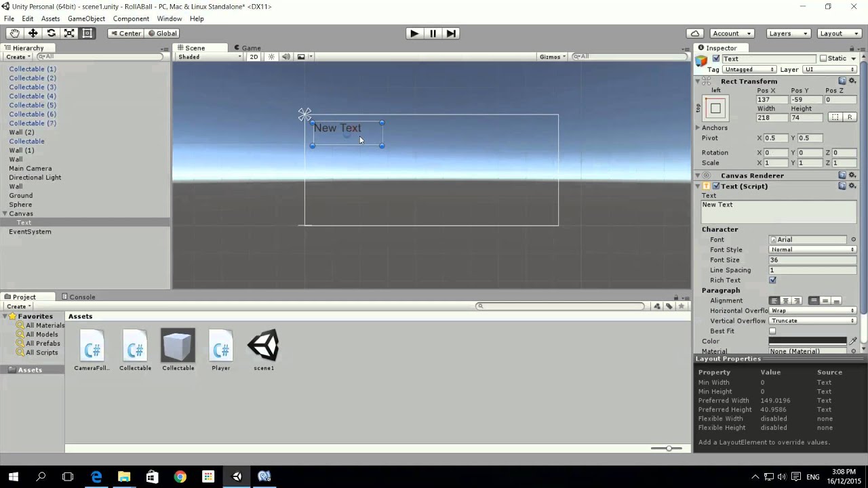This screenshot has width=868, height=488.
Task: Expand the Anchors foldout
Action: point(698,128)
